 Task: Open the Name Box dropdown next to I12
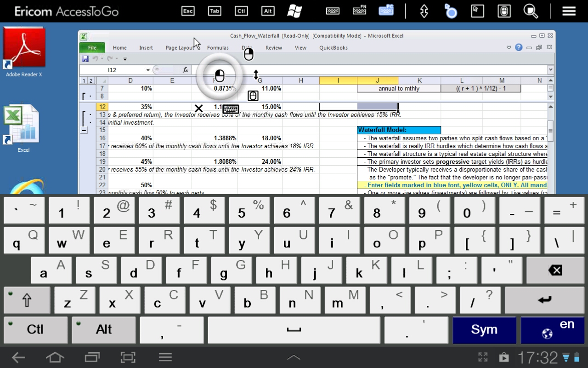148,70
